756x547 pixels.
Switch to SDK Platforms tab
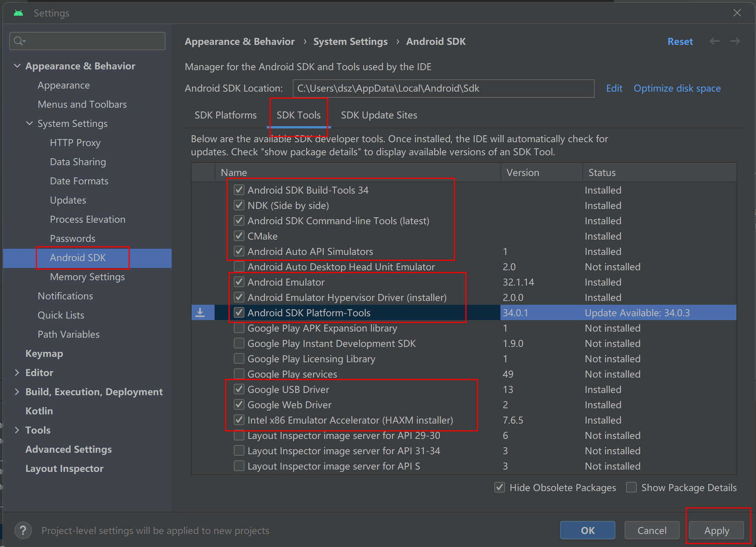[226, 115]
